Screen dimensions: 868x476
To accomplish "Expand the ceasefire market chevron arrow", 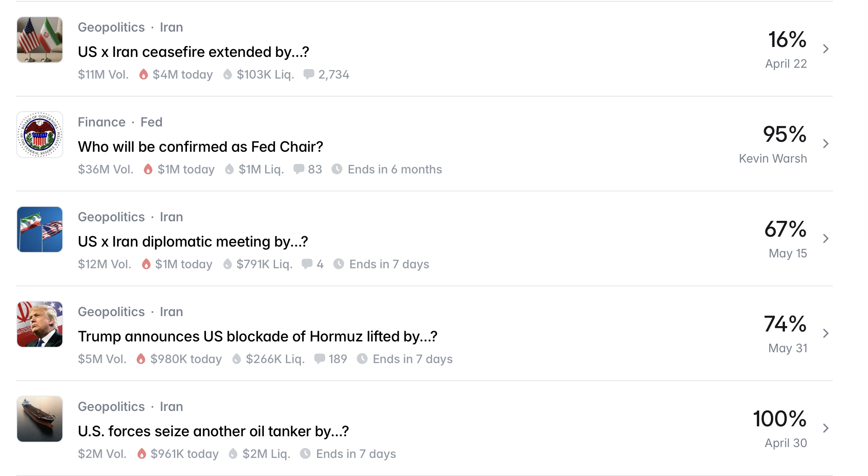I will pos(826,49).
